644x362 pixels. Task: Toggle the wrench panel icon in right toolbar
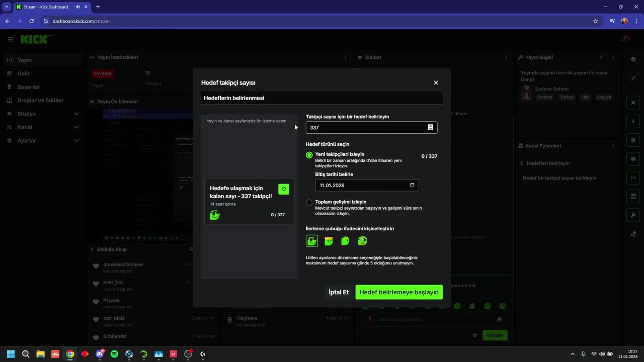point(633,215)
